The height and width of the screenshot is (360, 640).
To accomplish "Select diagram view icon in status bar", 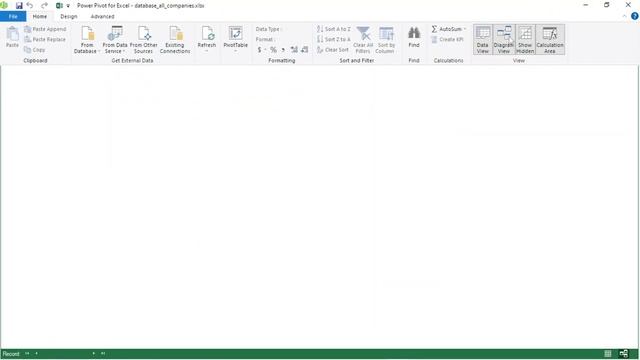I will coord(623,353).
